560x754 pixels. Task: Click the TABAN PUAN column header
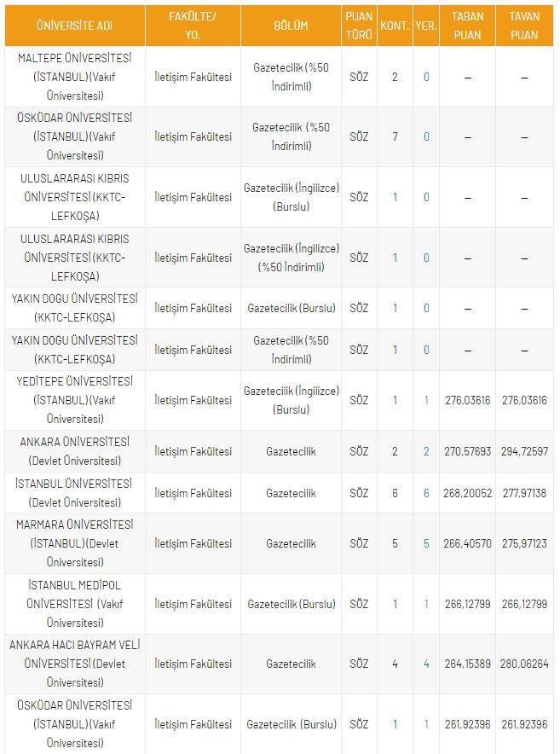click(467, 26)
